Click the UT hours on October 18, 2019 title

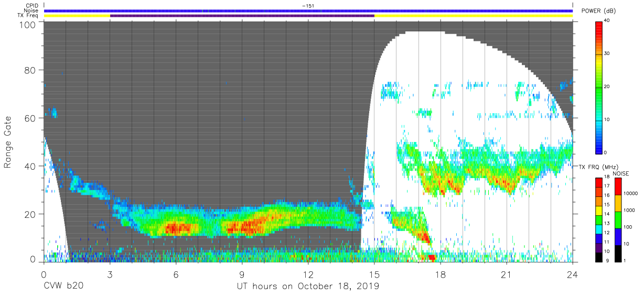(x=308, y=287)
